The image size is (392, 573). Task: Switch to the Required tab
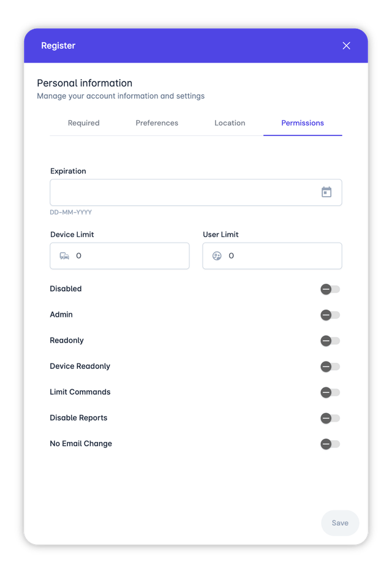pos(83,123)
